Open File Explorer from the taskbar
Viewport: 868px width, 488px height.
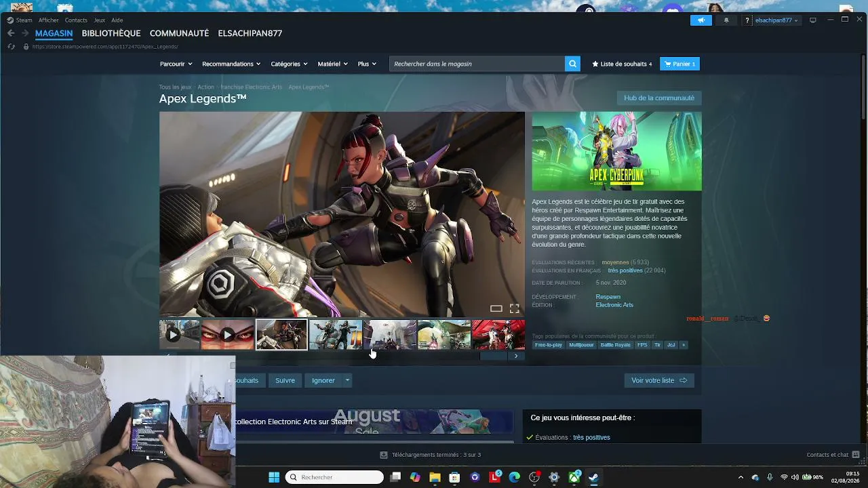click(435, 477)
